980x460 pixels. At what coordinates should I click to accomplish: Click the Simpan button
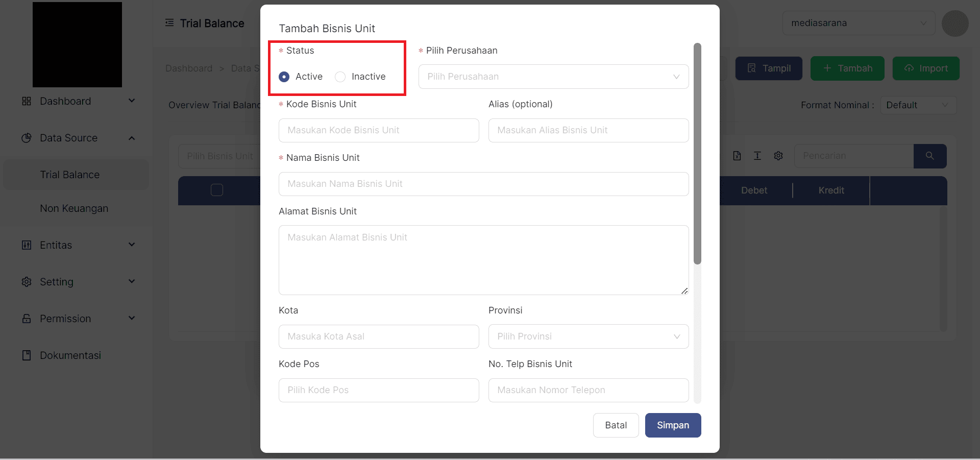673,425
